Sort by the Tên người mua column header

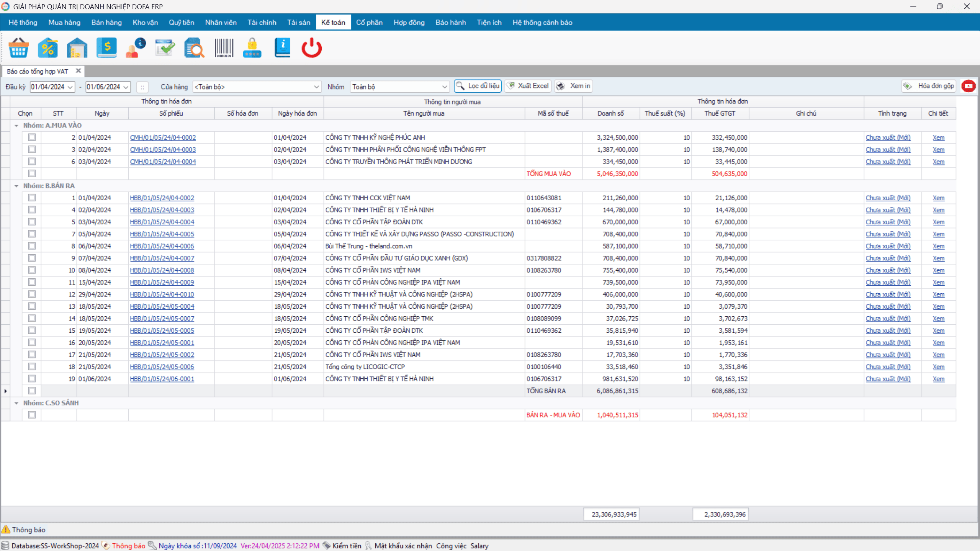pos(424,113)
